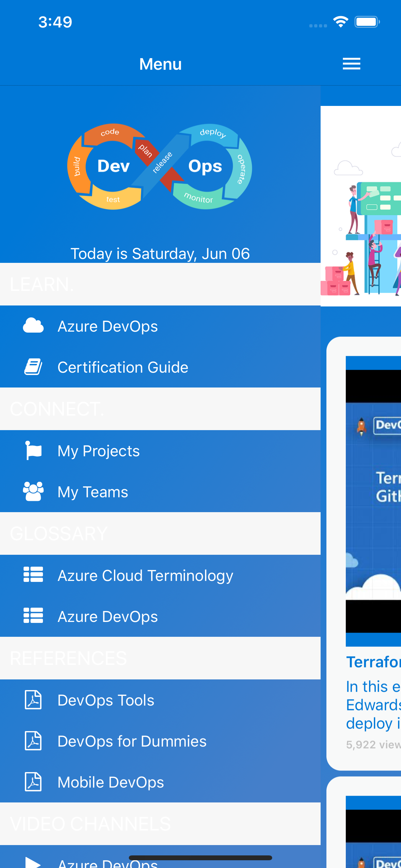Tap the PDF icon for Mobile DevOps

pos(33,782)
